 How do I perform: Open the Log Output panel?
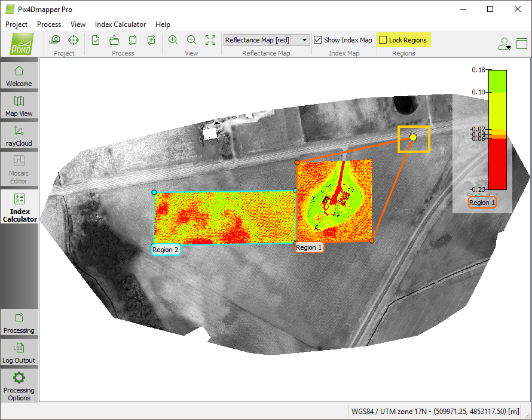coord(19,352)
